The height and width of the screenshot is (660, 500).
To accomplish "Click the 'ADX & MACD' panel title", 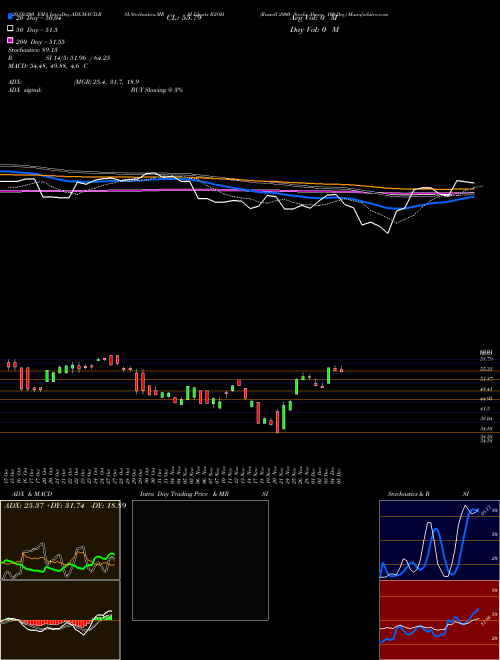I will click(32, 494).
